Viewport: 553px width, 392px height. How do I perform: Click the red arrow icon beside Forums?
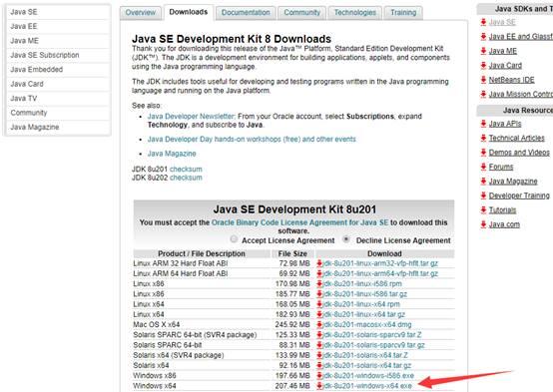coord(483,167)
